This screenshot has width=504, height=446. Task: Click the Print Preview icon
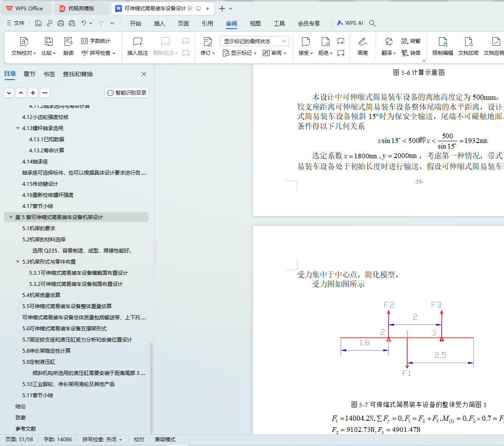(x=72, y=23)
